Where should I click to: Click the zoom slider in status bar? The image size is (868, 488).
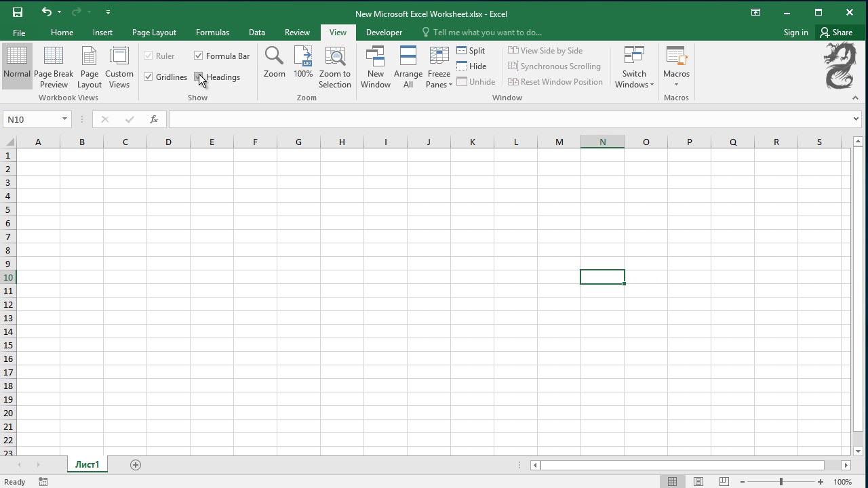[781, 482]
